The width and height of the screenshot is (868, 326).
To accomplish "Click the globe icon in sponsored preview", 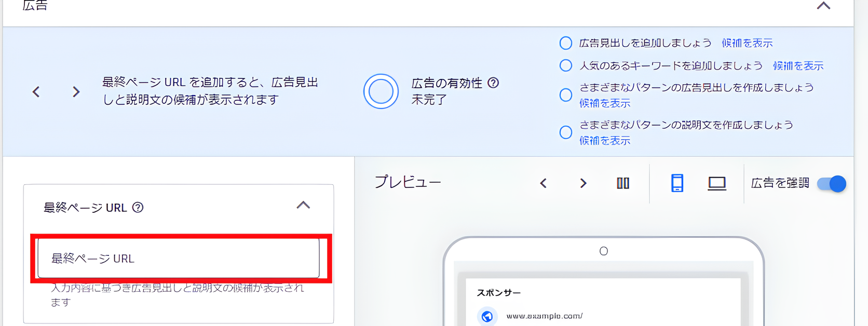I will (x=487, y=316).
